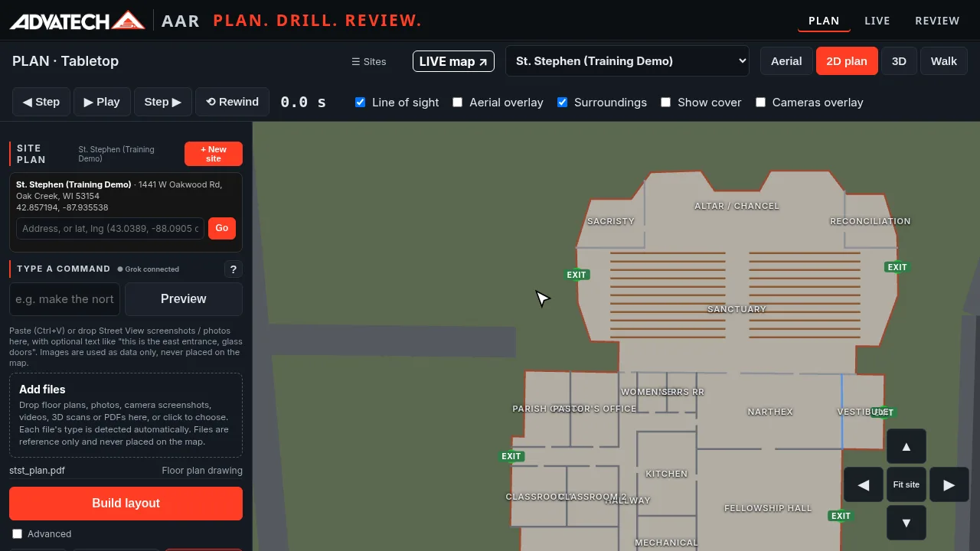Click EXIT sign by Fellowship Hall

(x=841, y=516)
